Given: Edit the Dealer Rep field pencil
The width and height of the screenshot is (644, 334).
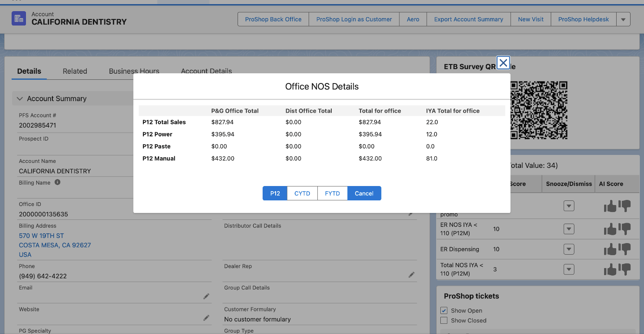Looking at the screenshot, I should pyautogui.click(x=411, y=275).
